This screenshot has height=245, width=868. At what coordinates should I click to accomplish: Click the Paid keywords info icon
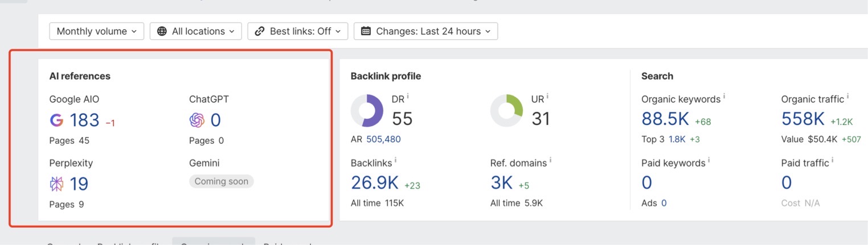coord(709,161)
